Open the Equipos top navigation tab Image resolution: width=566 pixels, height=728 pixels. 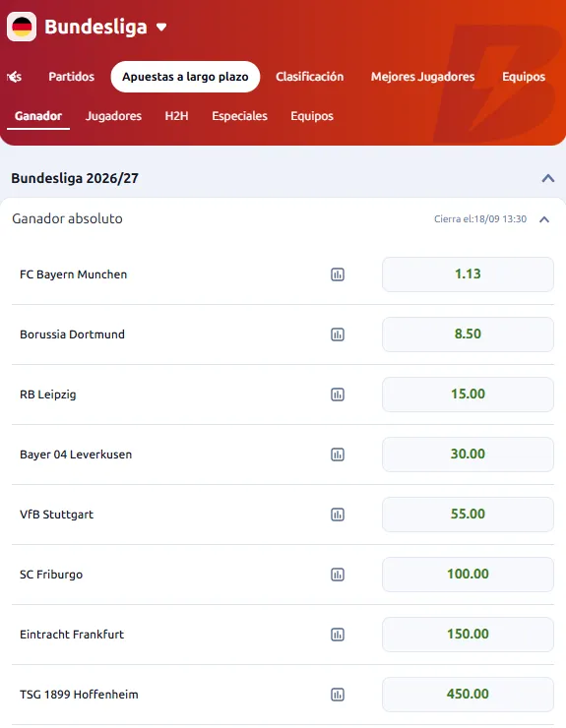pos(524,77)
